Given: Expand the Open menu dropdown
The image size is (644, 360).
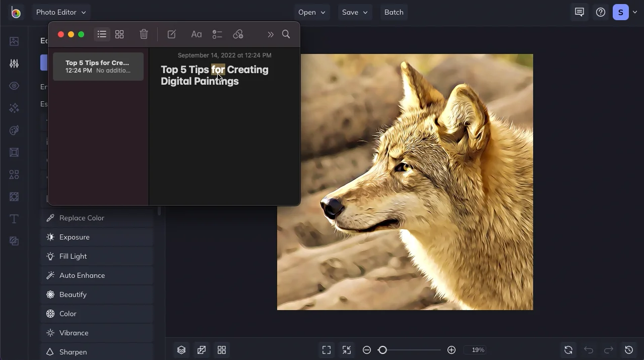Looking at the screenshot, I should (311, 12).
